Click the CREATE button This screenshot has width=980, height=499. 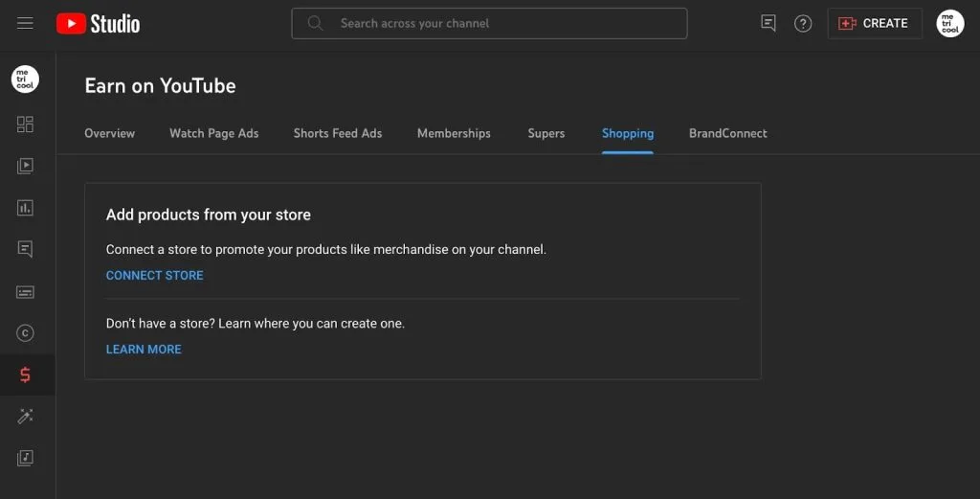click(x=875, y=24)
